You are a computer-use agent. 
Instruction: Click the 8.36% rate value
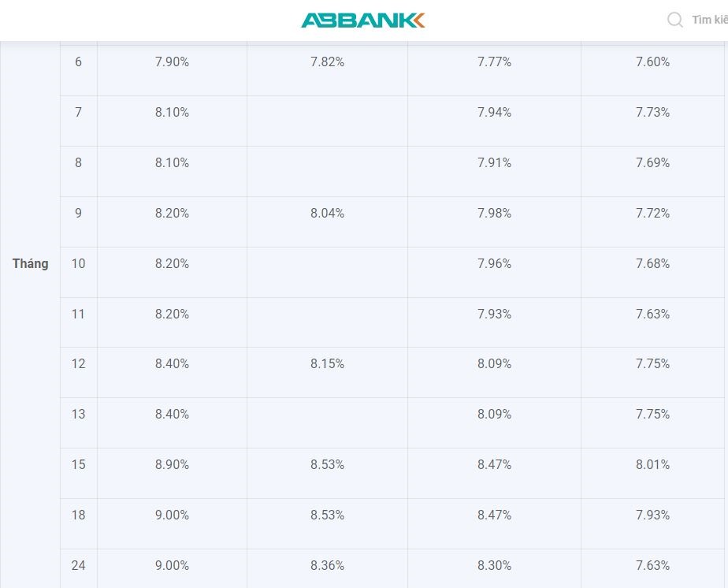(327, 566)
